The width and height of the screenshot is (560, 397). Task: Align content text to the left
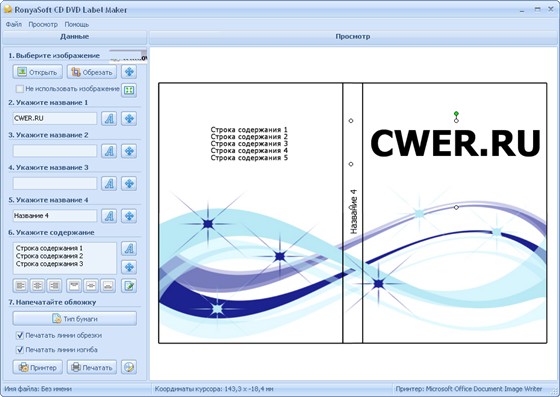(21, 286)
